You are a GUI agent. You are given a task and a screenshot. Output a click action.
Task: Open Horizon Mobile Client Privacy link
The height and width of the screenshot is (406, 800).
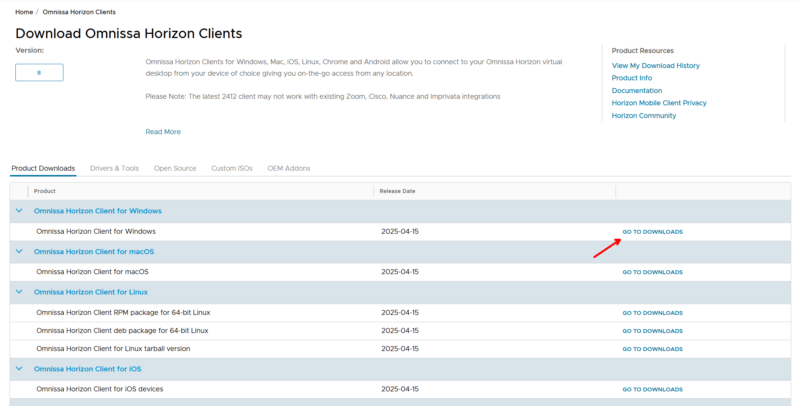click(659, 103)
